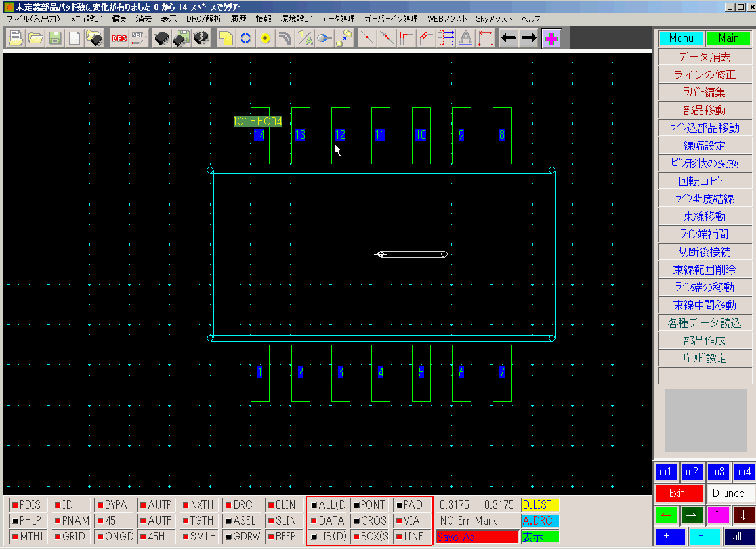Click the black right arrow icon

[x=529, y=38]
